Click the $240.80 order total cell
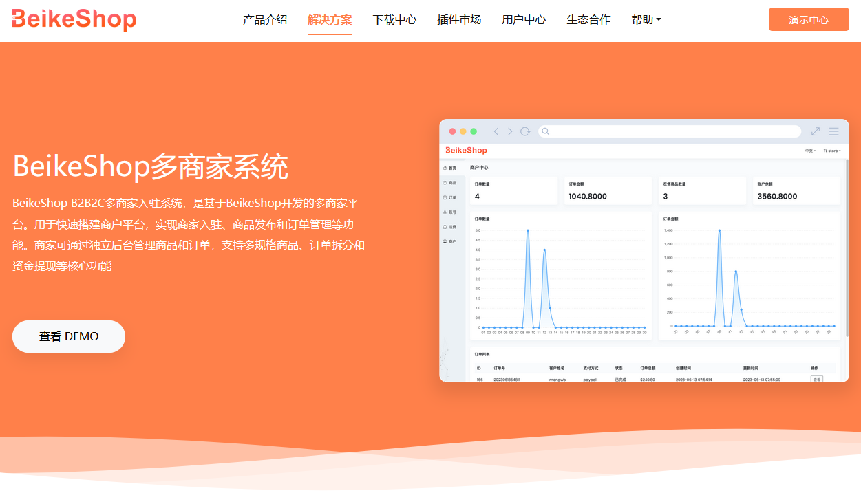 coord(648,380)
